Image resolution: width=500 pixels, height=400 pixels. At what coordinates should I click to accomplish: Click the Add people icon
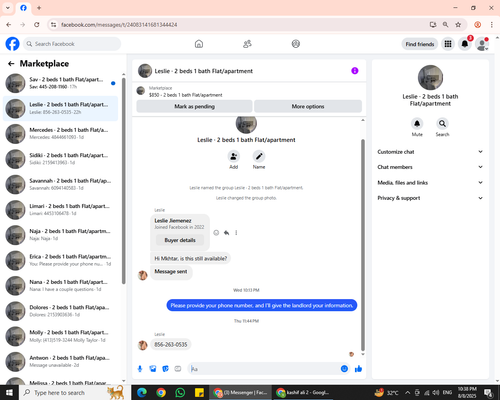[x=234, y=156]
